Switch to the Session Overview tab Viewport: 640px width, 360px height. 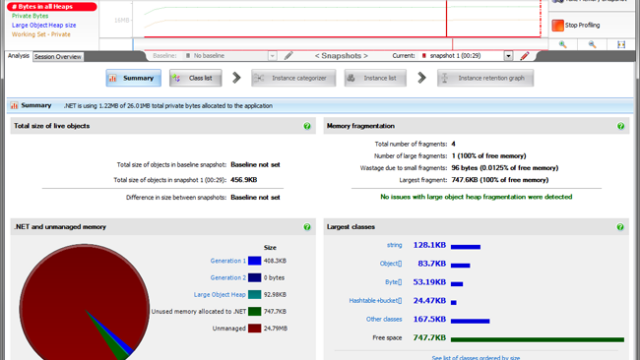point(58,57)
